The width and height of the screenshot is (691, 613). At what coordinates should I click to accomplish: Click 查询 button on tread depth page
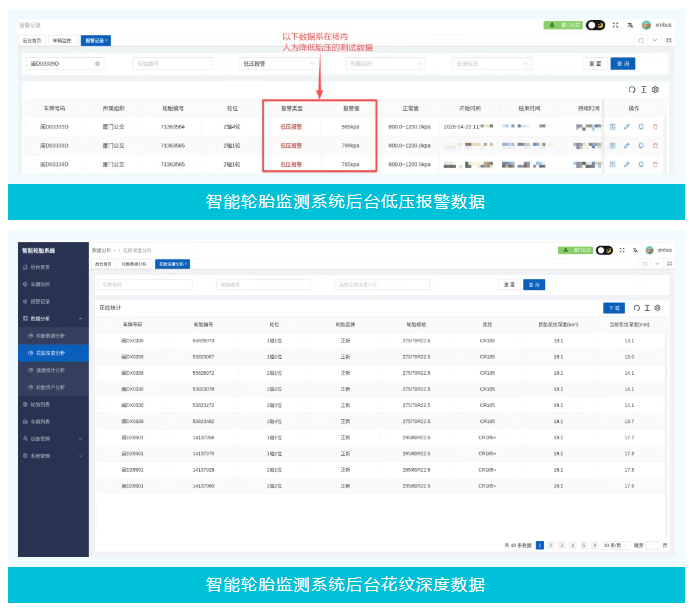[x=534, y=285]
